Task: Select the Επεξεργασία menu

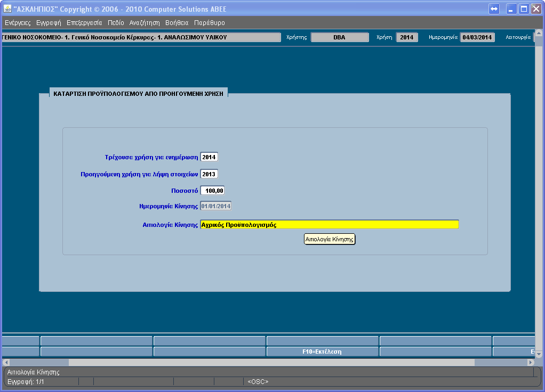Action: click(84, 23)
